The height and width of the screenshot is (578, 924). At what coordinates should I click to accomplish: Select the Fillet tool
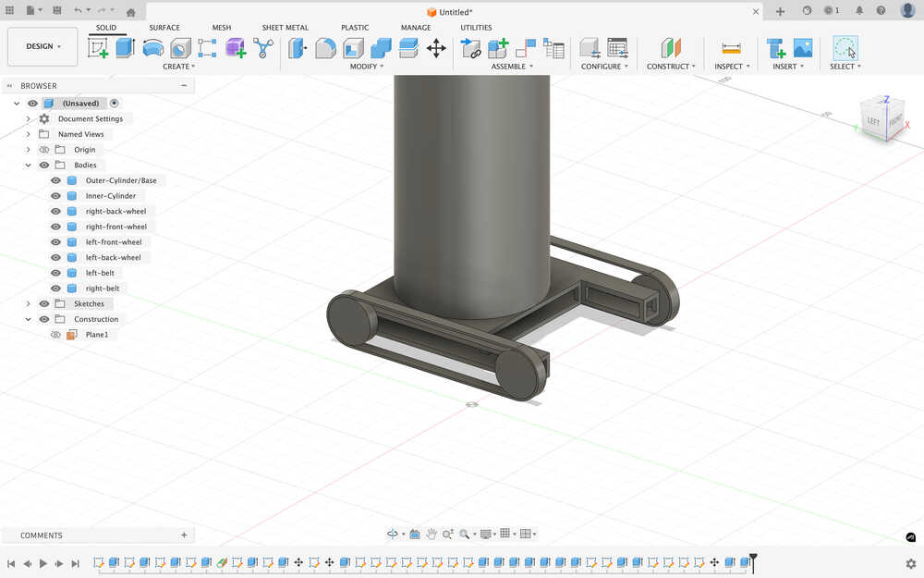point(325,48)
